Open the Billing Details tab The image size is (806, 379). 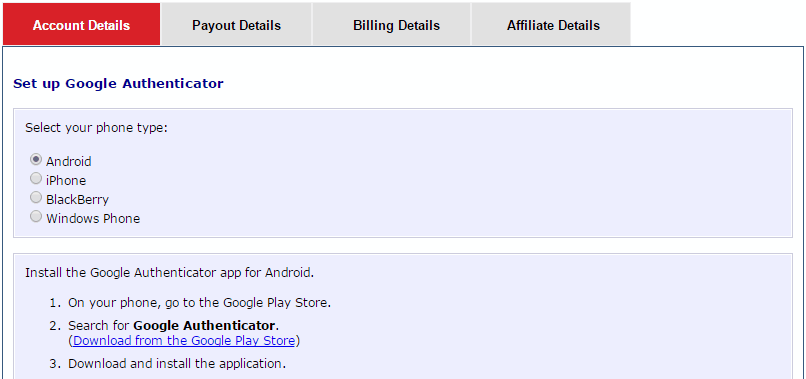click(396, 24)
